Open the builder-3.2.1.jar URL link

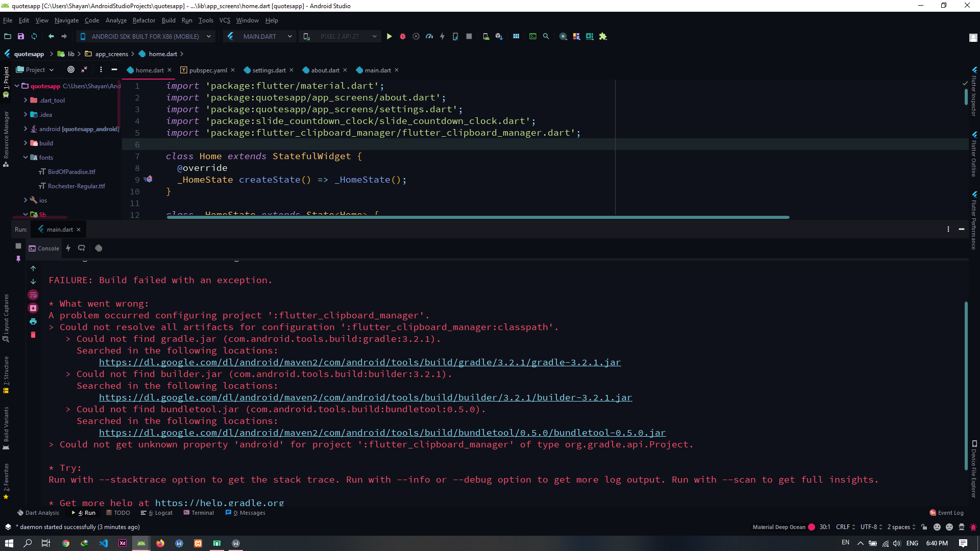tap(365, 397)
